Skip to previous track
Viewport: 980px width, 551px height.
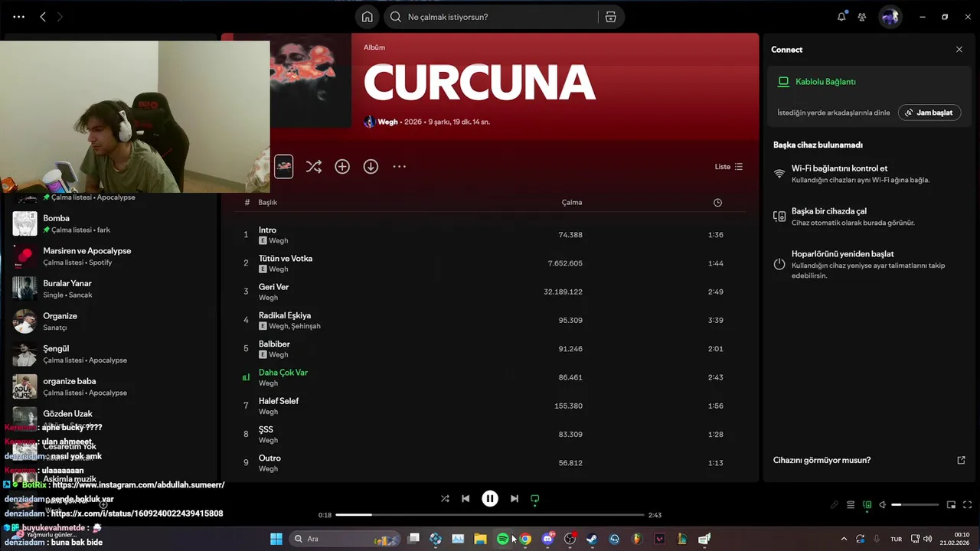[465, 498]
